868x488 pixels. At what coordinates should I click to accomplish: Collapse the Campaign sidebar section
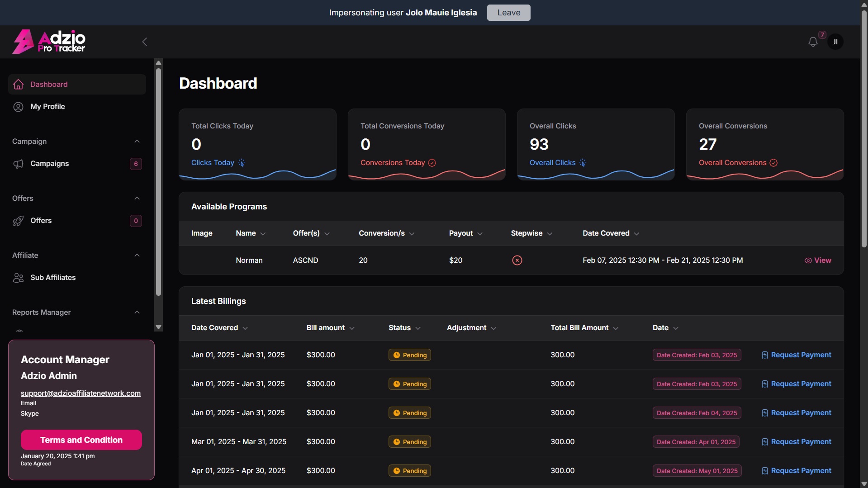tap(137, 142)
